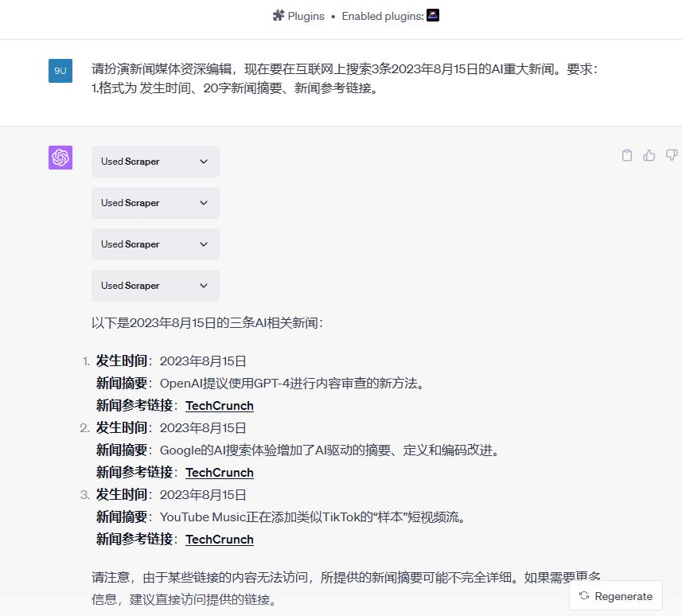Click the second item's date "2023年8月15日"
The image size is (682, 616).
click(x=203, y=428)
